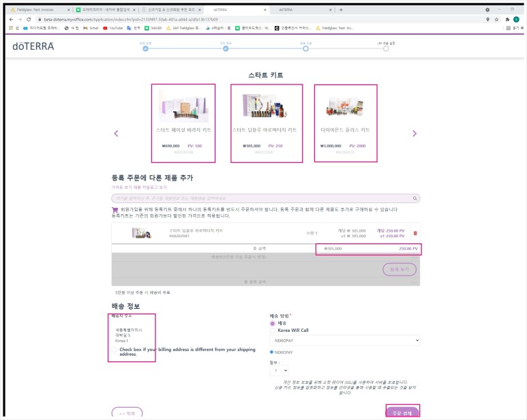Image resolution: width=527 pixels, height=420 pixels.
Task: Switch to the third browser tab
Action: 171,10
